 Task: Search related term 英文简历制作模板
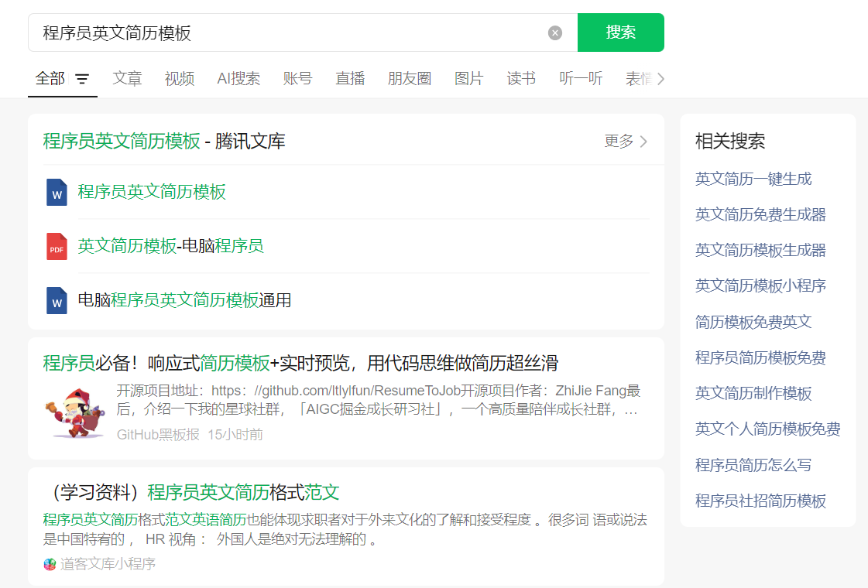(753, 393)
